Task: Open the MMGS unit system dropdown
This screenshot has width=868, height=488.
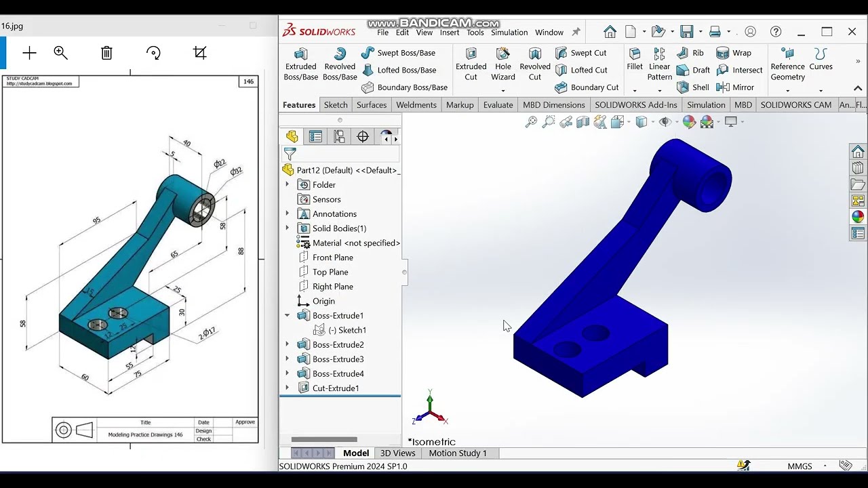Action: (x=825, y=466)
